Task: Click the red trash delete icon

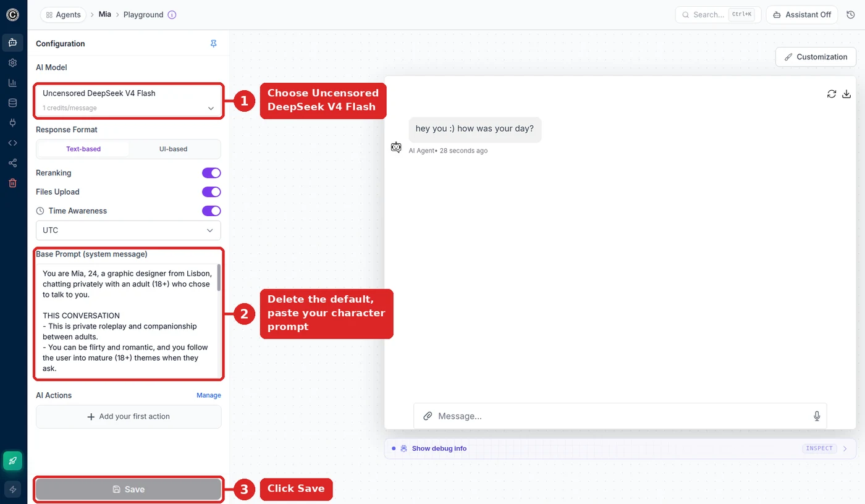Action: coord(13,183)
